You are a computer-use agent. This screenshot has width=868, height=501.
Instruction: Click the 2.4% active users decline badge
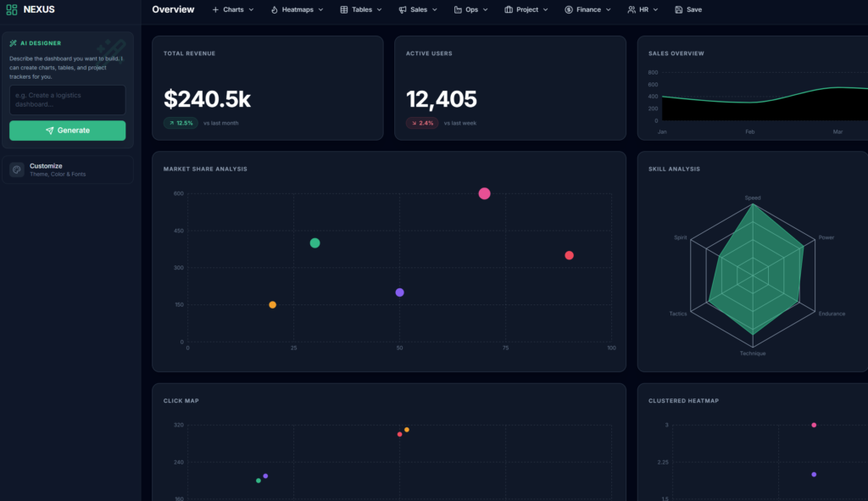pos(422,123)
